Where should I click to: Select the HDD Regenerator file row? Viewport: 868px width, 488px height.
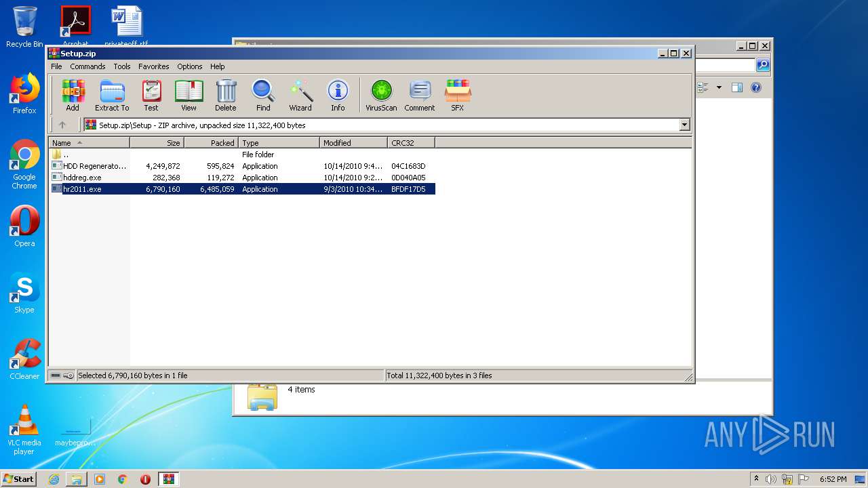[x=242, y=166]
